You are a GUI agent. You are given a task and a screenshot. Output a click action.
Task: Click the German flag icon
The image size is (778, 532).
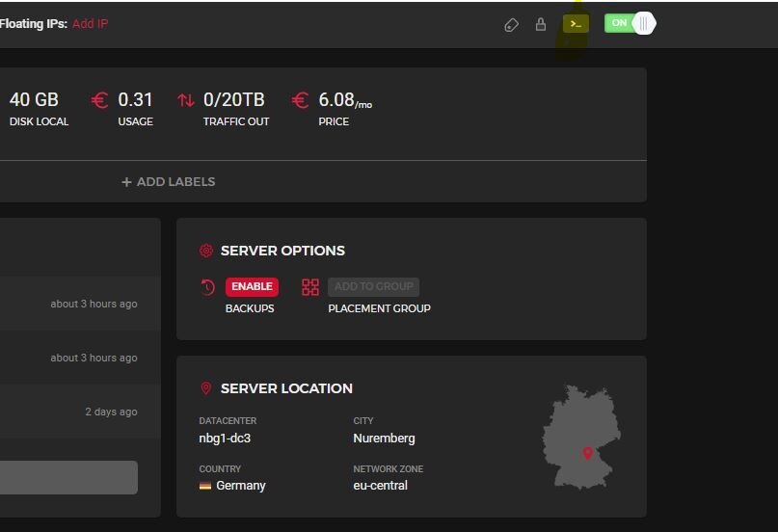pos(205,486)
